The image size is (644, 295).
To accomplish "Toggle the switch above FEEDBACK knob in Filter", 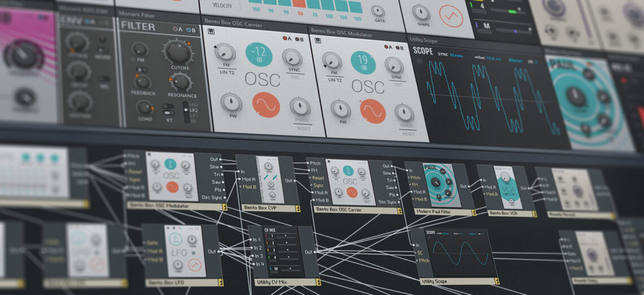I will 141,70.
